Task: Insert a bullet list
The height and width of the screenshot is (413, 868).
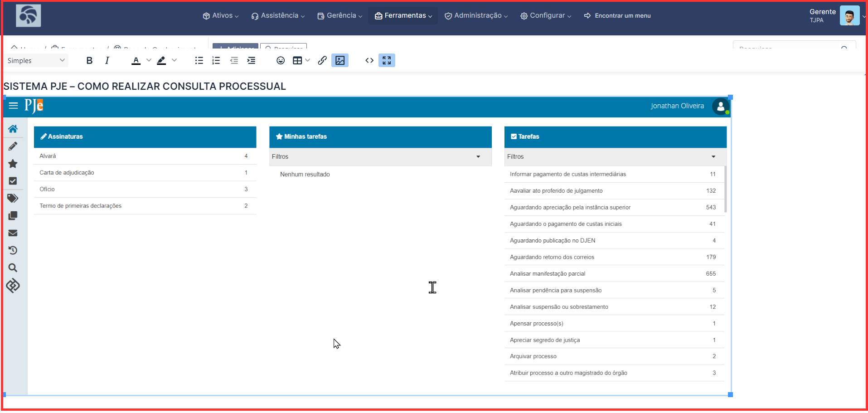Action: pos(199,61)
